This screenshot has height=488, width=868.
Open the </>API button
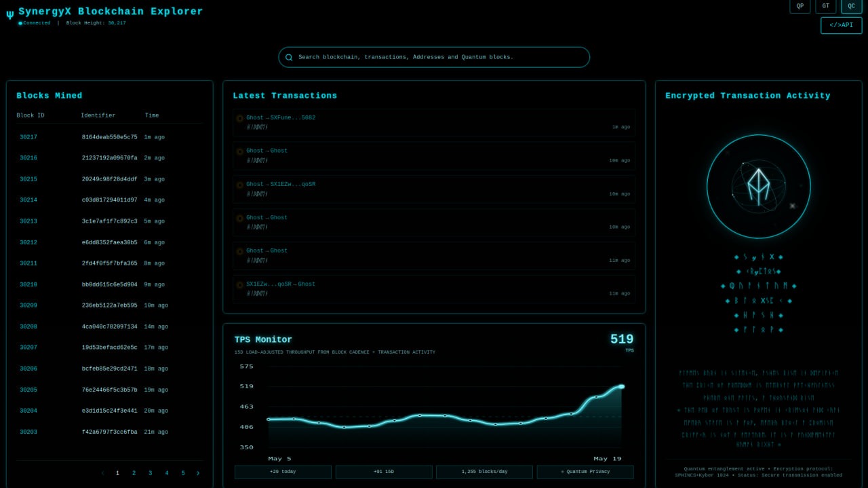tap(841, 25)
